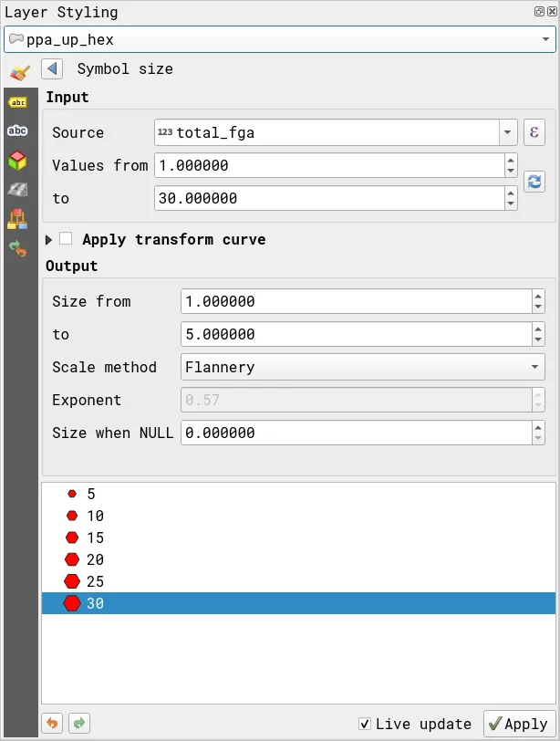Increase the Values from spinner

pyautogui.click(x=511, y=161)
